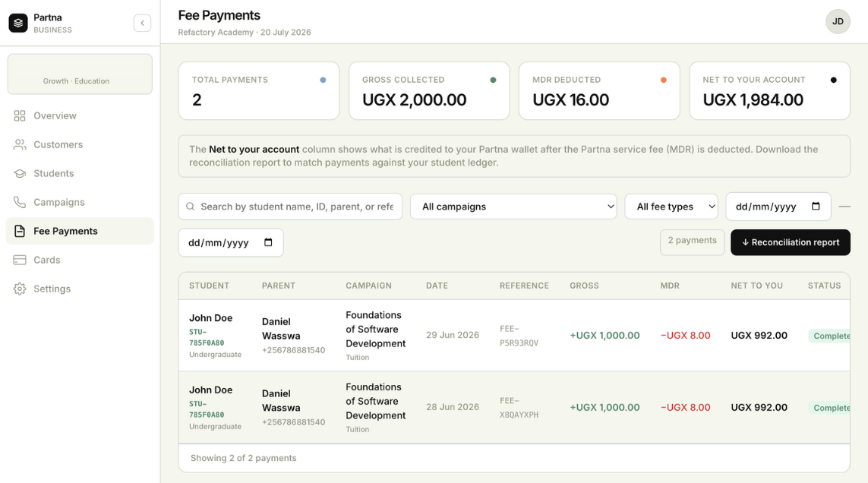Screen dimensions: 868x483
Task: Click reference FEE-P5R93RQV
Action: click(x=519, y=336)
